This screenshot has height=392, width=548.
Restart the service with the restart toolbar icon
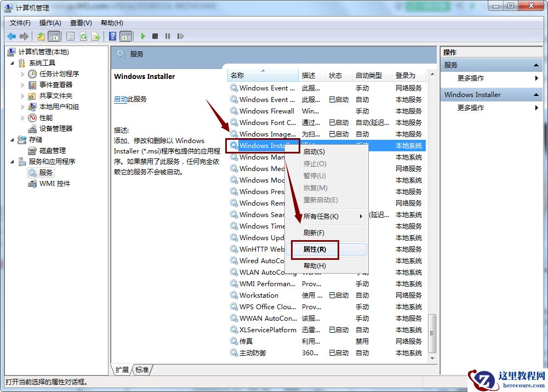(181, 36)
